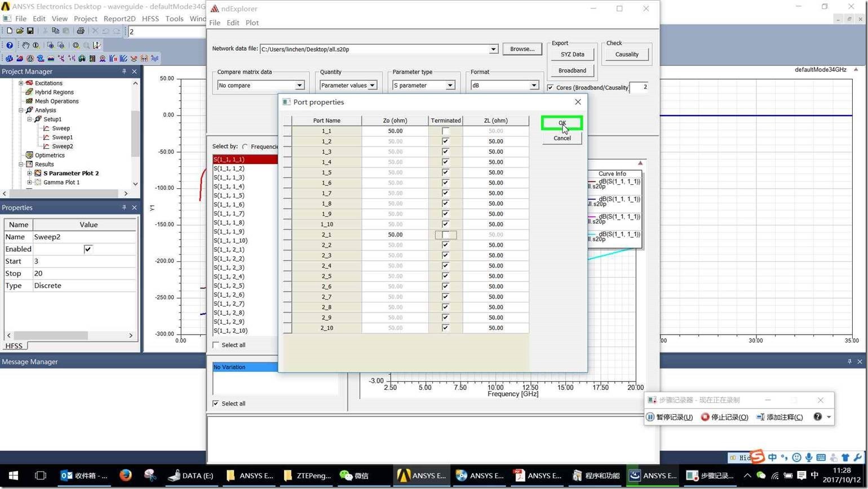Screen dimensions: 868x489
Task: Open the Format dB dropdown
Action: (534, 85)
